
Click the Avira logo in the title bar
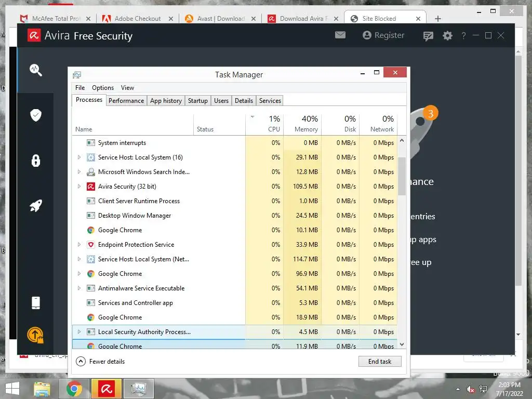[x=34, y=35]
